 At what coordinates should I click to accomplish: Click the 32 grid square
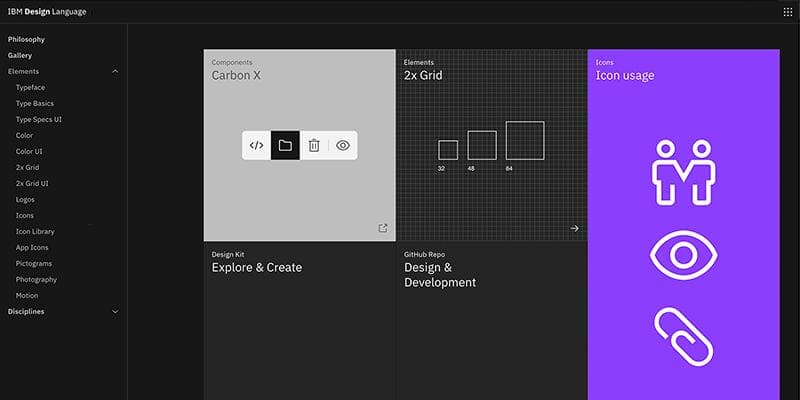click(x=448, y=150)
